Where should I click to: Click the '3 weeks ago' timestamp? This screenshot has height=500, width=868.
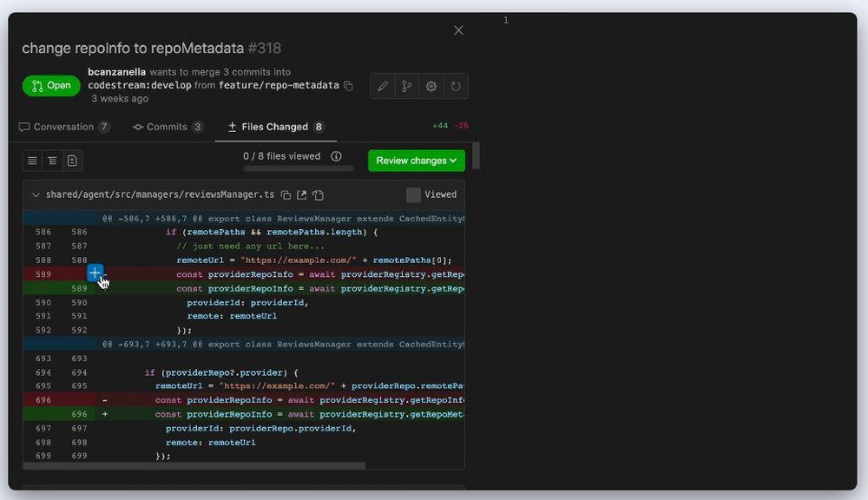[120, 99]
